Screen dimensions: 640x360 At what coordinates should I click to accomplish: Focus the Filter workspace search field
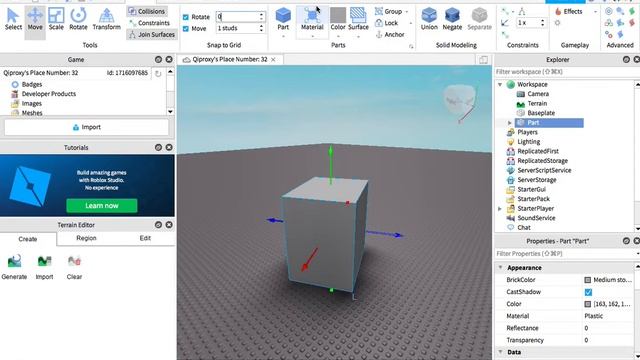coord(565,72)
